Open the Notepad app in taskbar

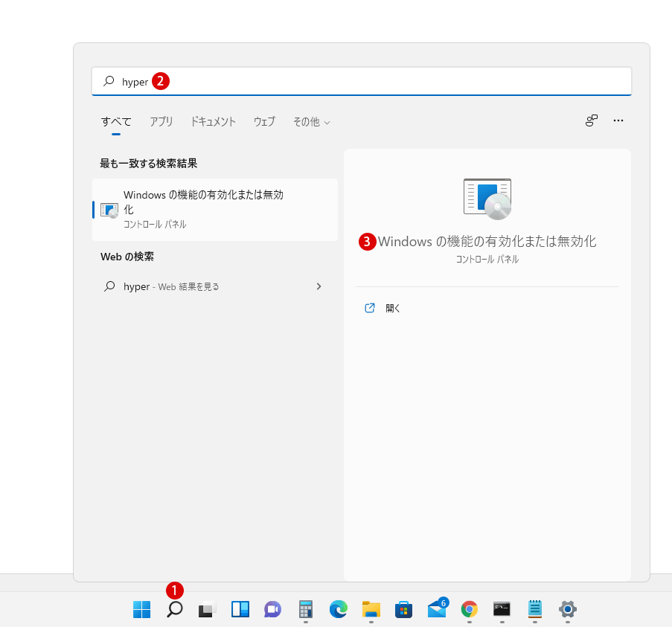click(535, 609)
